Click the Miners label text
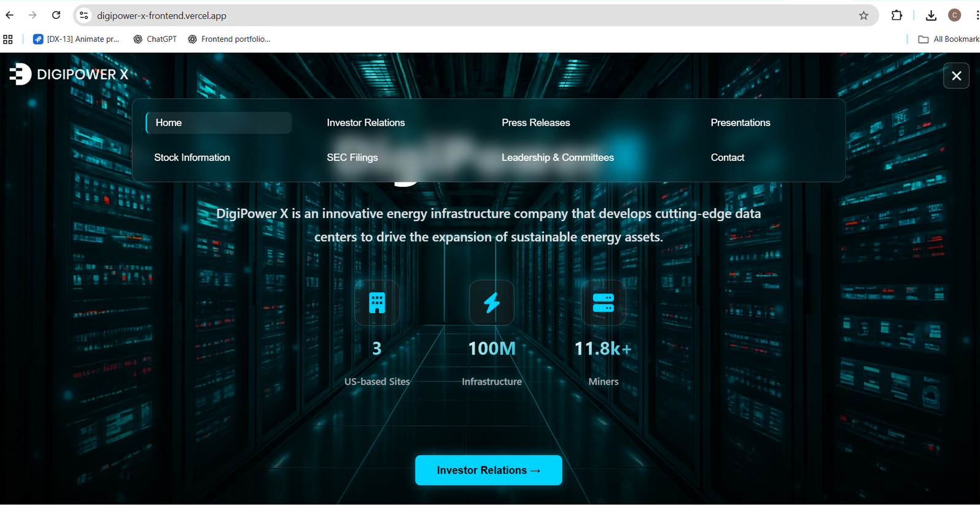The image size is (980, 505). pos(604,382)
